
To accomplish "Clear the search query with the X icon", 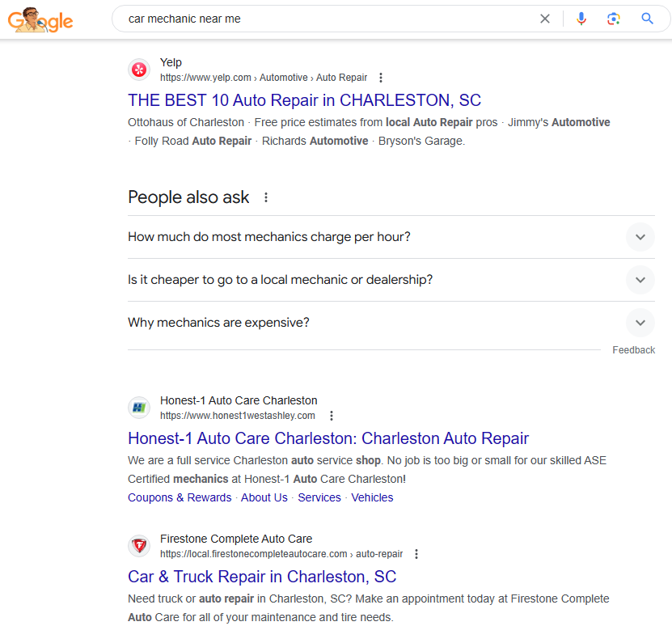I will [x=545, y=18].
